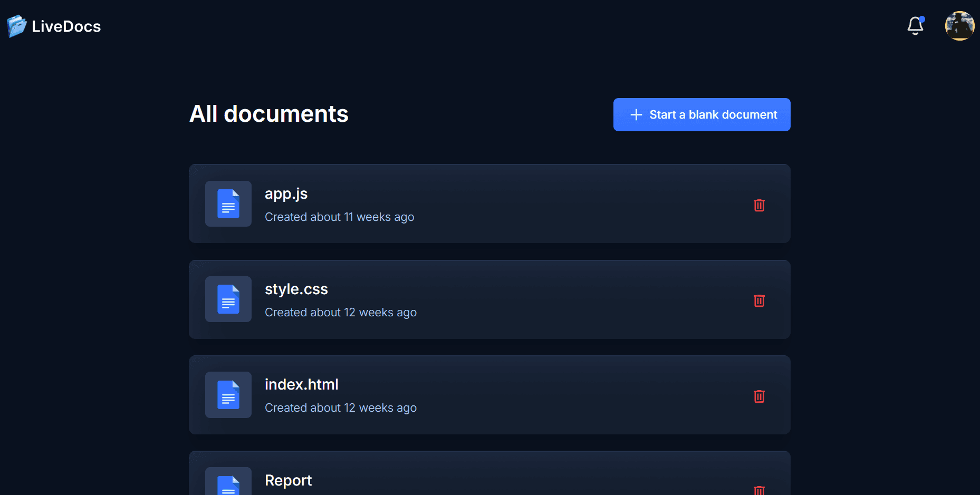Delete style.css using its trash icon
The width and height of the screenshot is (980, 495).
[760, 300]
